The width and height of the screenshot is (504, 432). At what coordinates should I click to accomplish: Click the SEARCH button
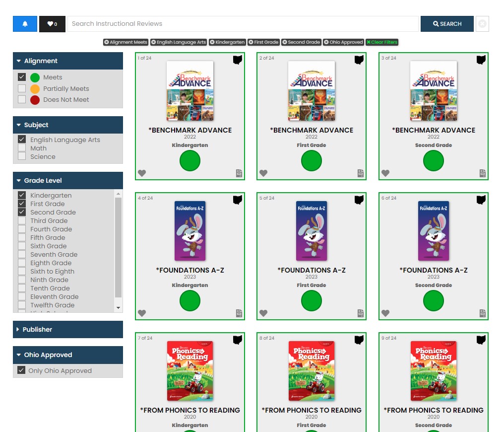[447, 24]
